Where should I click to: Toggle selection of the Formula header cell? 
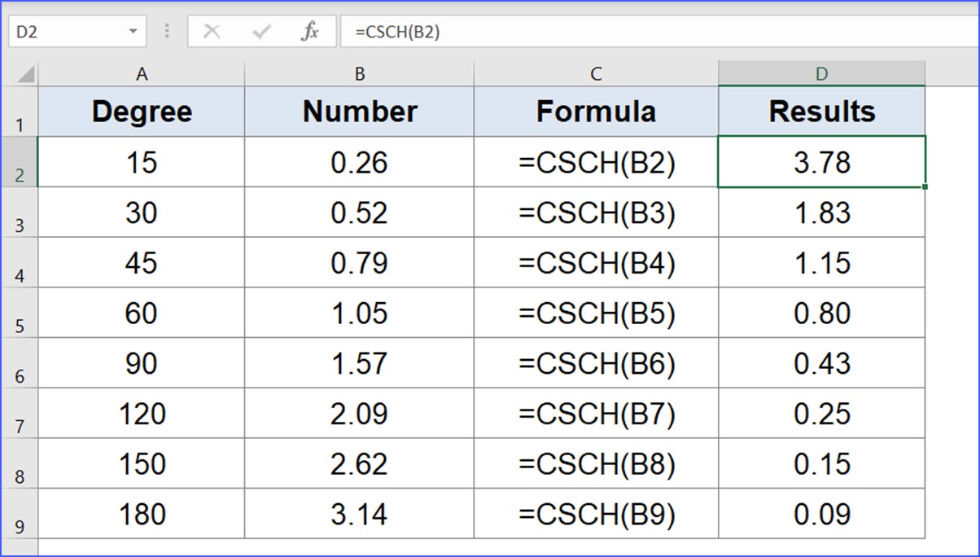595,111
